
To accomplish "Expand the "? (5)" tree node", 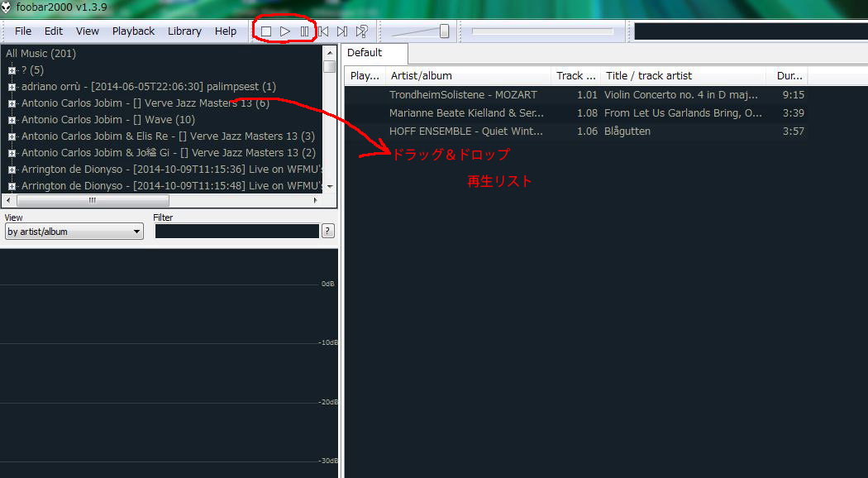I will [x=12, y=70].
